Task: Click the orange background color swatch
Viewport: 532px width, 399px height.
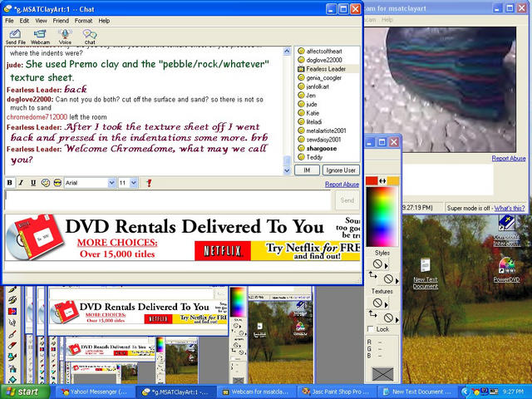Action: tap(393, 181)
